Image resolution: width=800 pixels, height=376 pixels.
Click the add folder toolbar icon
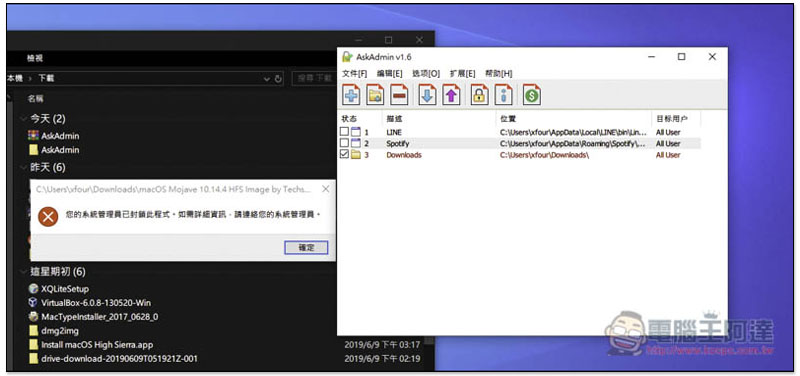click(375, 95)
